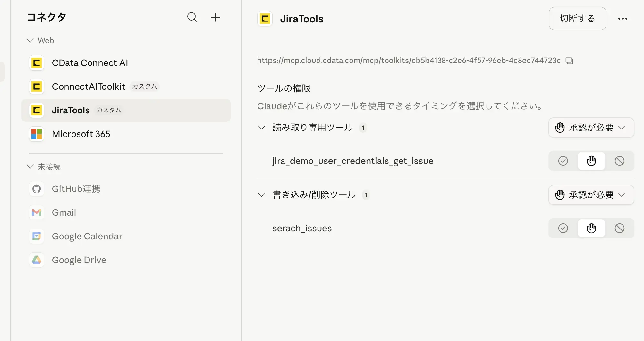
Task: Open permission dropdown for 書き込み/削除ツール
Action: pyautogui.click(x=591, y=195)
